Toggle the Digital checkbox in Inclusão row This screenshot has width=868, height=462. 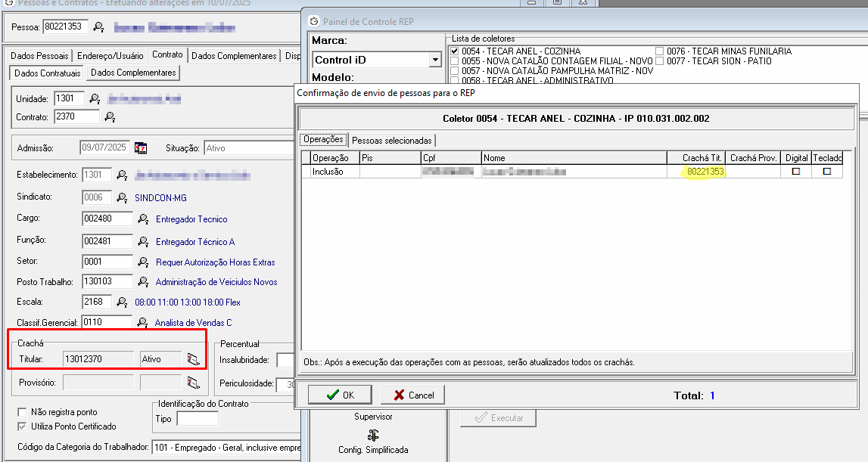tap(795, 172)
